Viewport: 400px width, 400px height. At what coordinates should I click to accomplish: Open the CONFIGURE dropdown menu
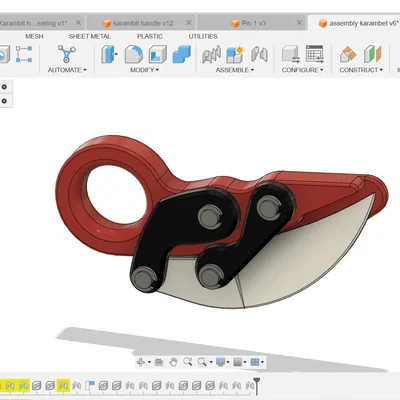302,70
